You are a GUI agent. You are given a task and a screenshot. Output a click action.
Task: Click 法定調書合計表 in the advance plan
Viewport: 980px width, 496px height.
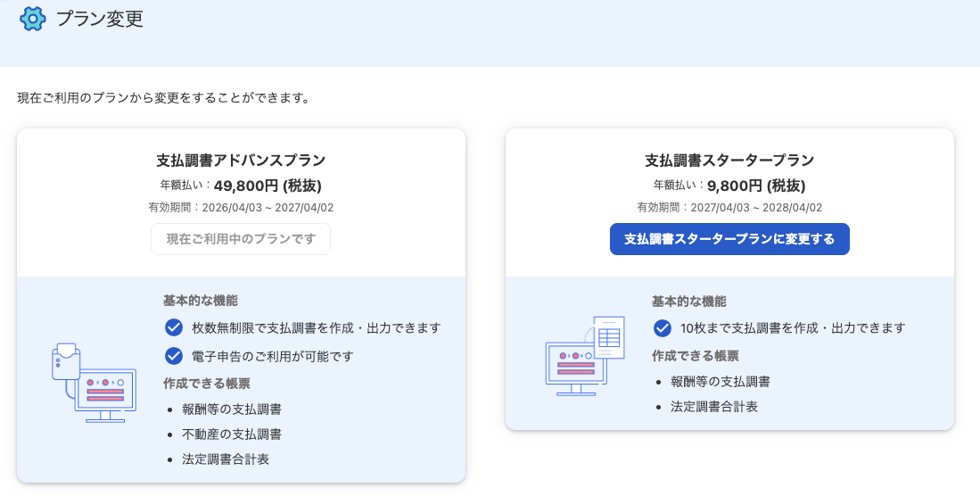coord(226,459)
